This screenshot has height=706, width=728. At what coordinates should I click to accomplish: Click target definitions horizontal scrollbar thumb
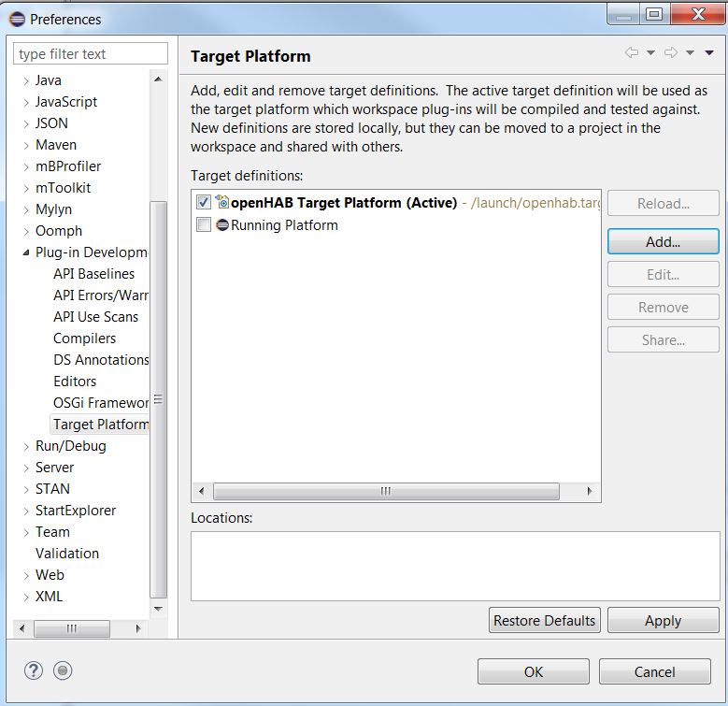pyautogui.click(x=386, y=491)
